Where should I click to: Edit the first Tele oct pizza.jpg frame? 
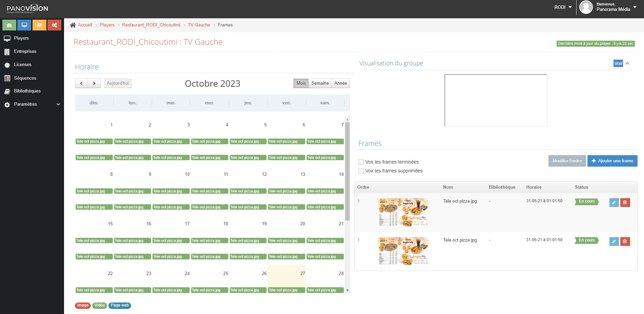[x=614, y=203]
